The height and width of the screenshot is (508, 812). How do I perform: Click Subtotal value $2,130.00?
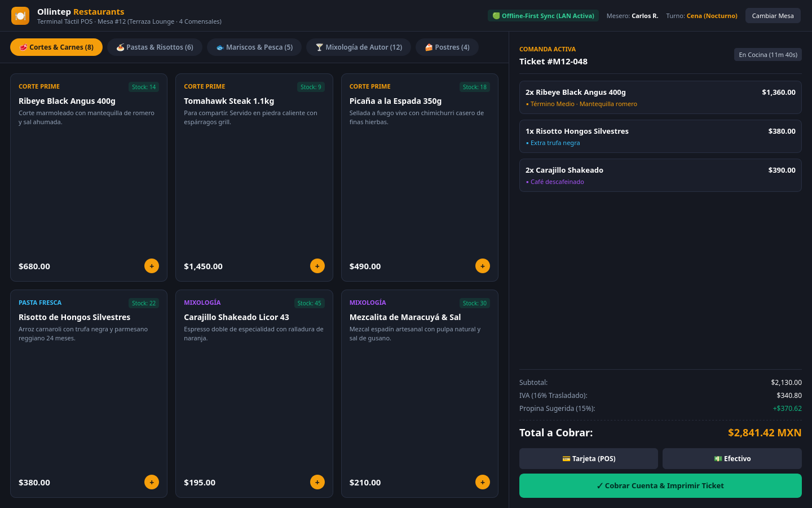[787, 383]
